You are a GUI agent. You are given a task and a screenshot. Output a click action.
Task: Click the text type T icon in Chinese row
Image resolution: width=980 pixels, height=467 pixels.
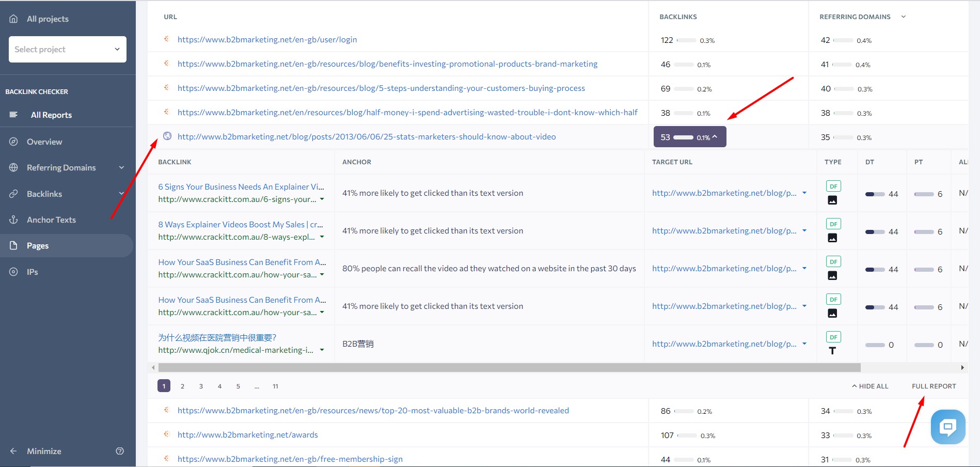tap(832, 351)
